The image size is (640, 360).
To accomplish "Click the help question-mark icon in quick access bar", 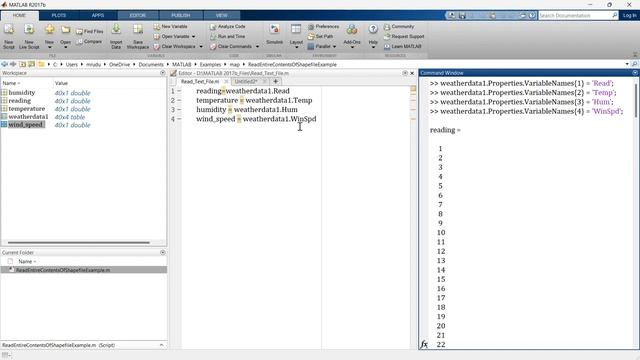I will [532, 16].
